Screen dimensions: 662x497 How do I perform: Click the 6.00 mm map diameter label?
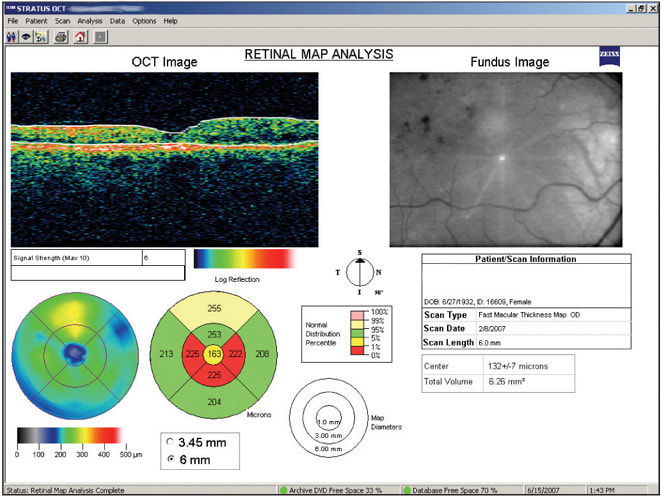[328, 449]
